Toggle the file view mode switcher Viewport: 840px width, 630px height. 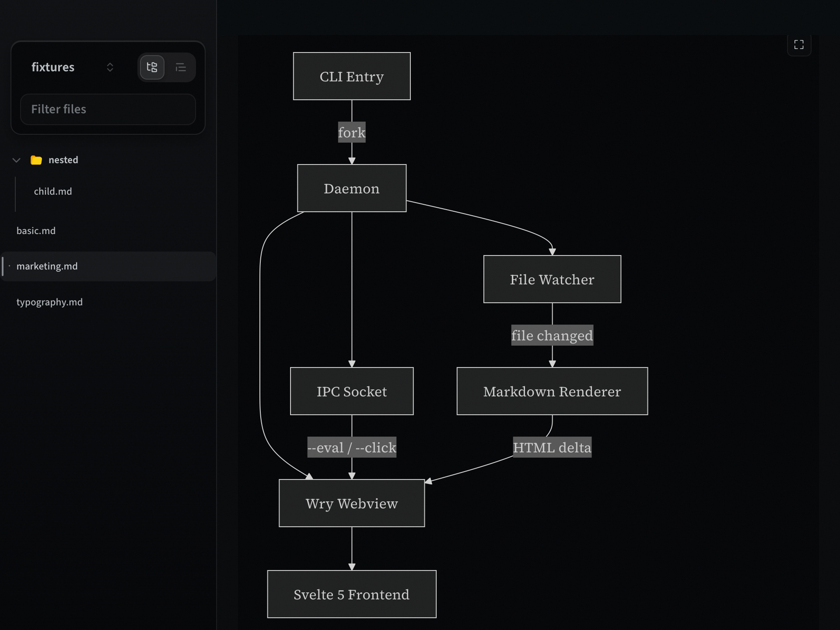[x=166, y=67]
